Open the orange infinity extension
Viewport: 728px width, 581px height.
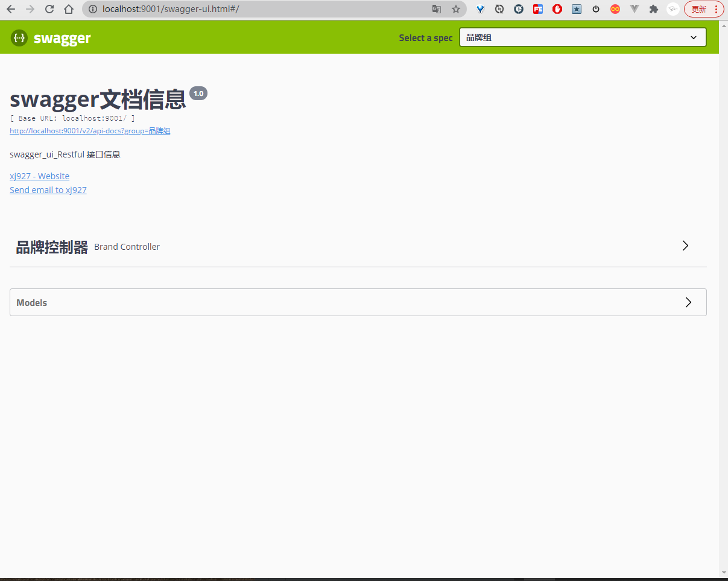click(615, 9)
